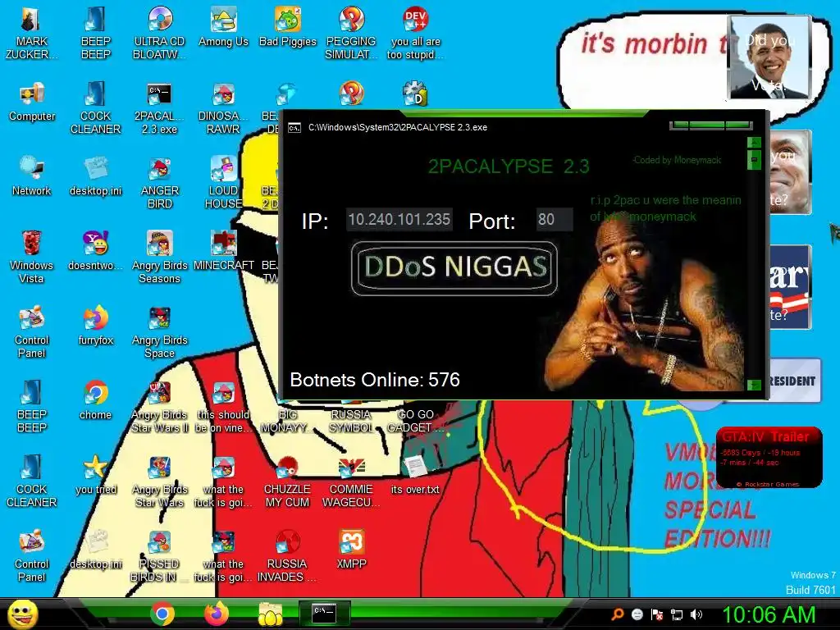The image size is (840, 630).
Task: Open the Computer desktop icon
Action: [32, 102]
